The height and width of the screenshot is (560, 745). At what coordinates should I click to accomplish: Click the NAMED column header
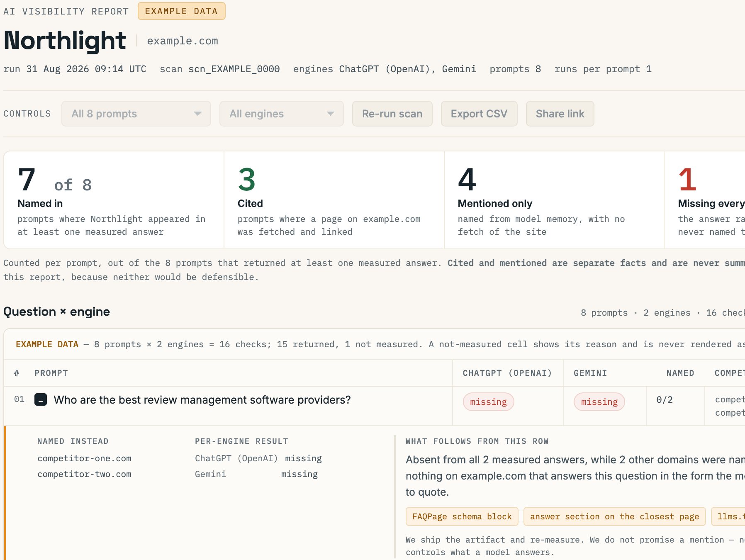click(x=680, y=373)
